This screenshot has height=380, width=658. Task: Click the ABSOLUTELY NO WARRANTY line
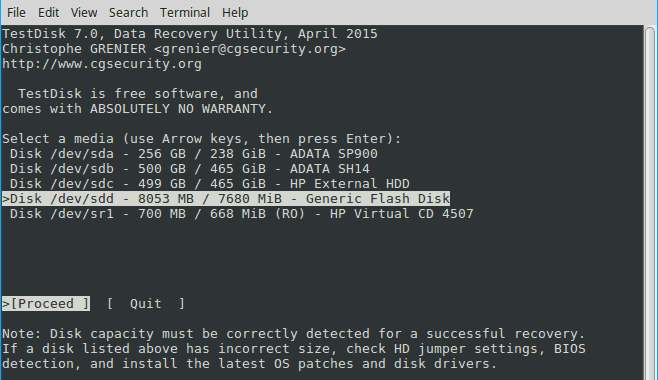[138, 109]
